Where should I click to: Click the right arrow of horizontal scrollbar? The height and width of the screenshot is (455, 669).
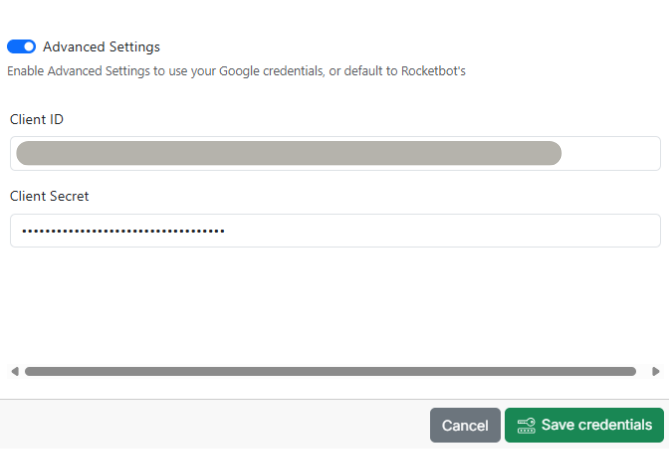pyautogui.click(x=656, y=371)
